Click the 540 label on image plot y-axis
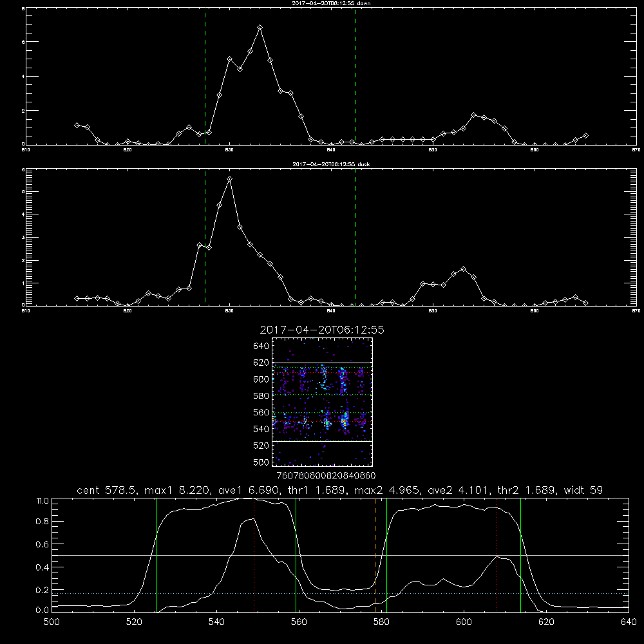Viewport: 644px width, 644px height. [261, 429]
